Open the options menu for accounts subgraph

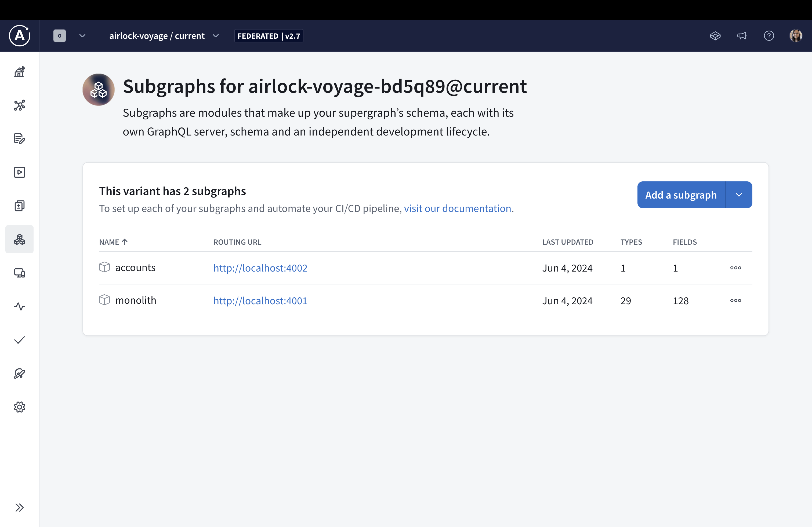point(735,268)
